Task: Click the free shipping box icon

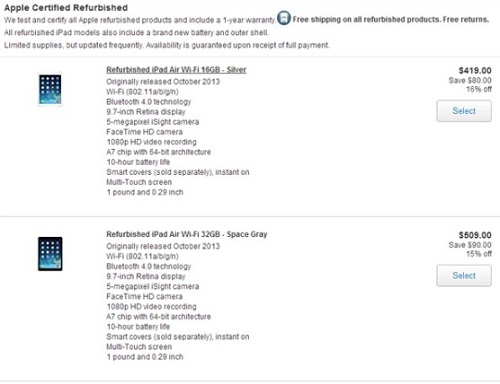Action: 284,18
